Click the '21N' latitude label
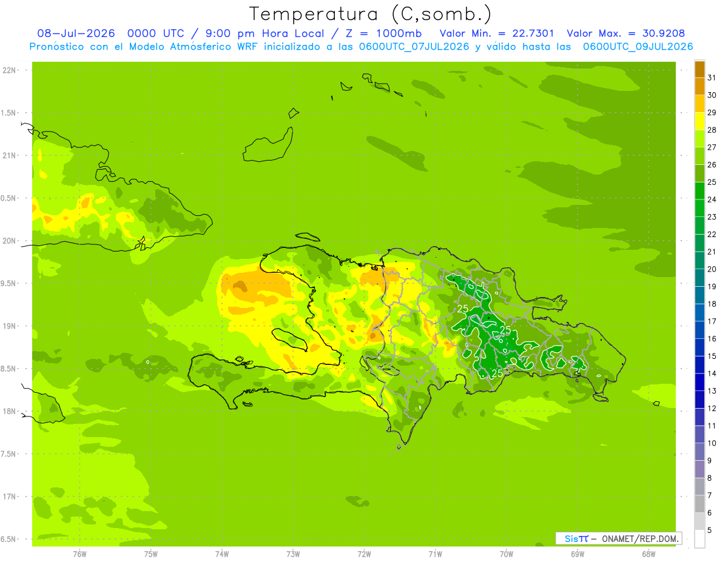Viewport: 728px width, 562px height. 9,156
